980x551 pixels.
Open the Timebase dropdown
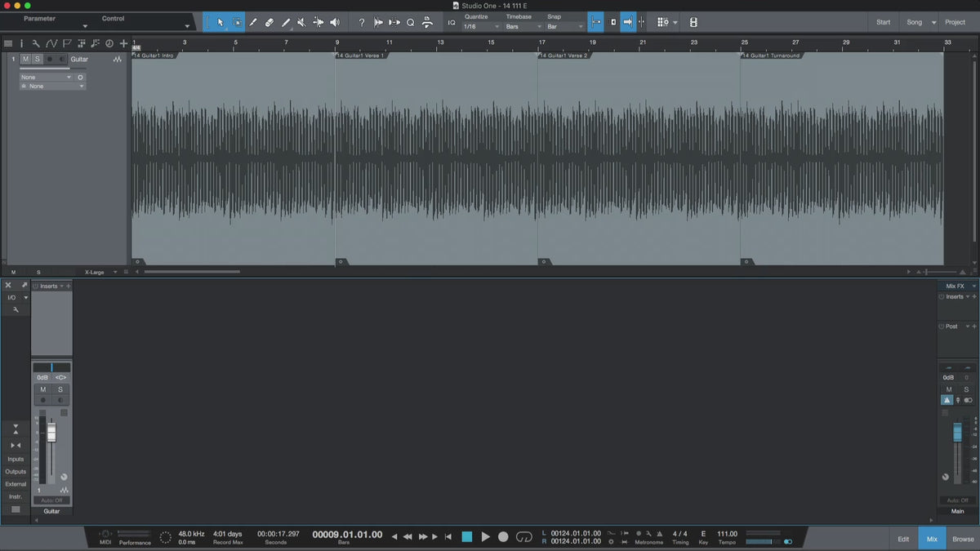tap(523, 27)
